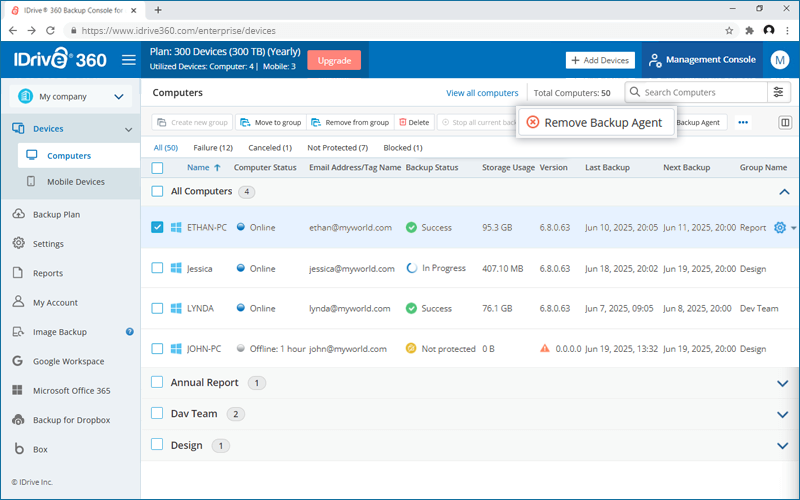Expand the Dav Team group

783,414
